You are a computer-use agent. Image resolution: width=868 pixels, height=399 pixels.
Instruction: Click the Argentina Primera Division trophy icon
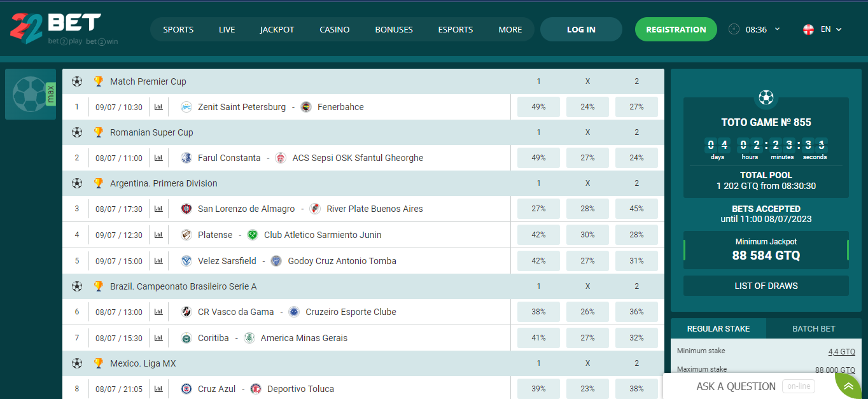[x=98, y=183]
